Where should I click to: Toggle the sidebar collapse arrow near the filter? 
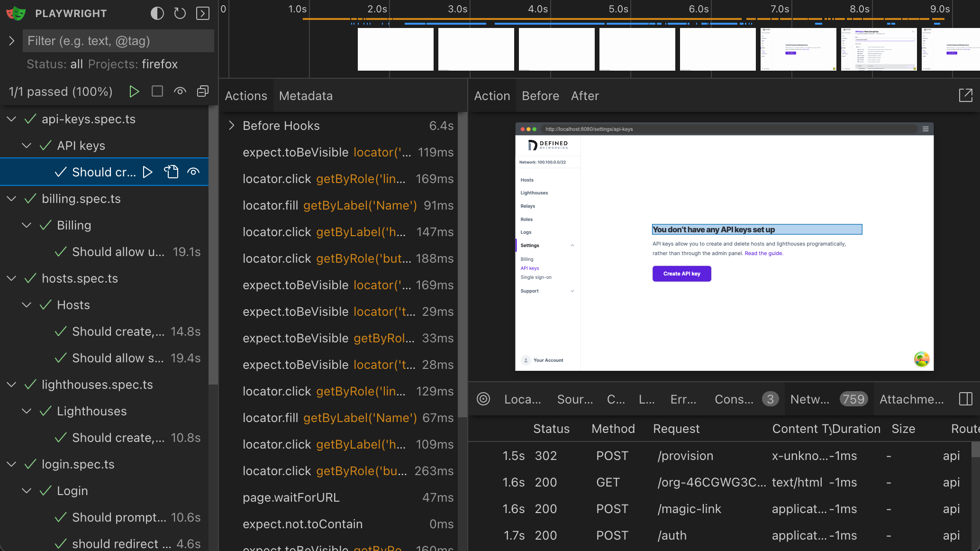click(x=11, y=41)
